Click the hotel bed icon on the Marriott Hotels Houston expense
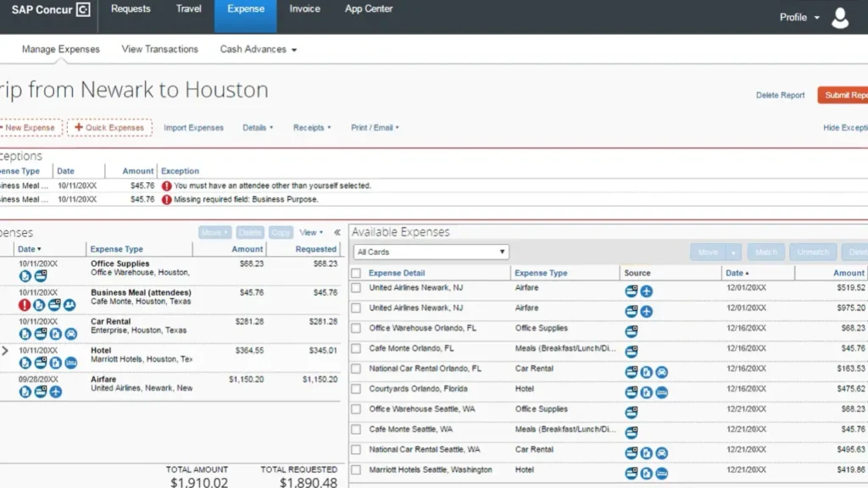This screenshot has height=488, width=868. 71,363
